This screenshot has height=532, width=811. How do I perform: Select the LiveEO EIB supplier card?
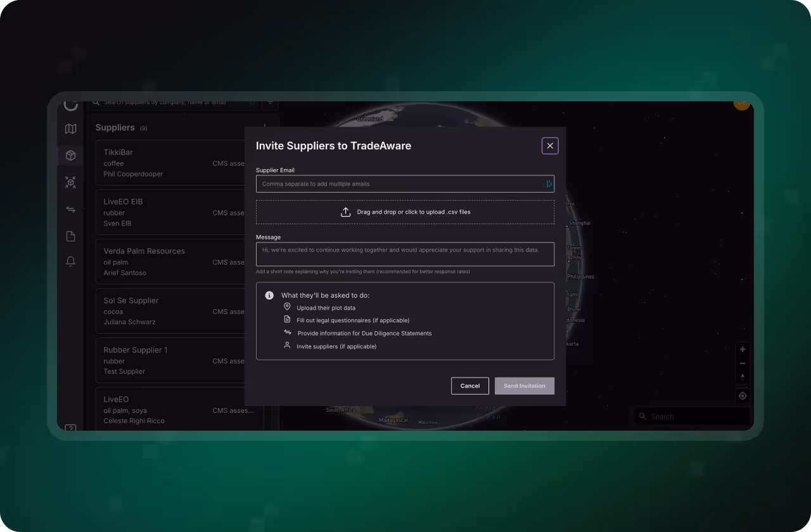pos(171,212)
